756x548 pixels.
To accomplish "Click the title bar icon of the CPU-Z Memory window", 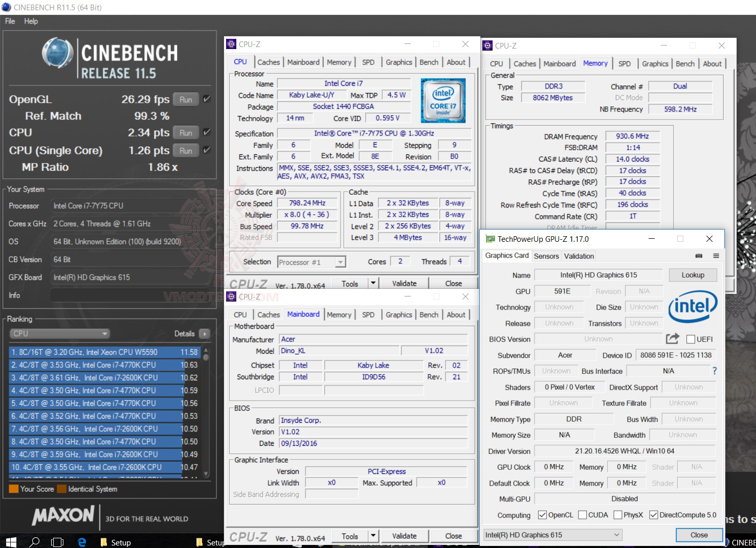I will pyautogui.click(x=487, y=45).
